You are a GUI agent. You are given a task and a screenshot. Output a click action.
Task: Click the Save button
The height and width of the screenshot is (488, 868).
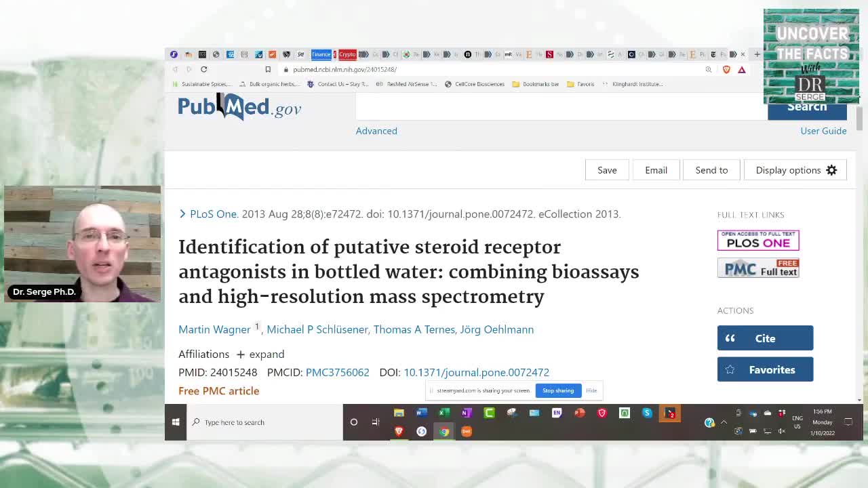coord(607,170)
